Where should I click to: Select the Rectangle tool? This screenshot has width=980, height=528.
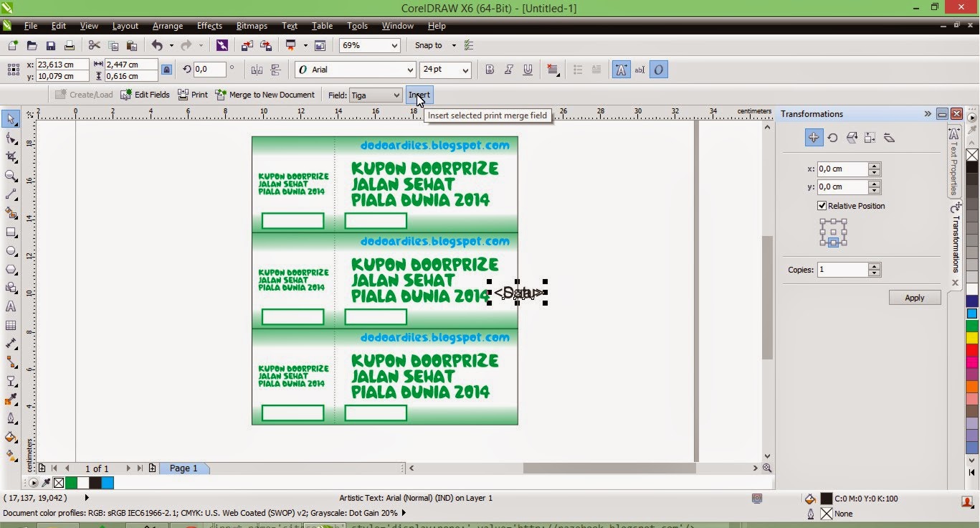(11, 232)
